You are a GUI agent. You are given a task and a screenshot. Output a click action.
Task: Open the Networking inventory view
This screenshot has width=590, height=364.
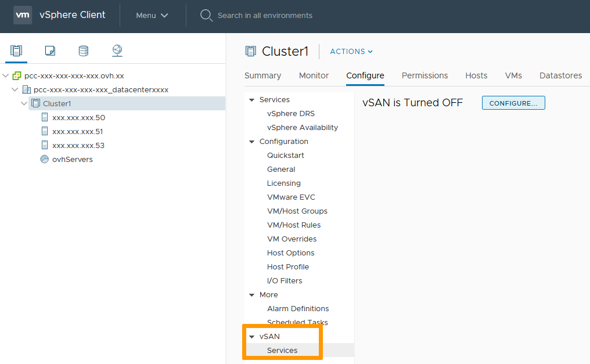pyautogui.click(x=117, y=51)
